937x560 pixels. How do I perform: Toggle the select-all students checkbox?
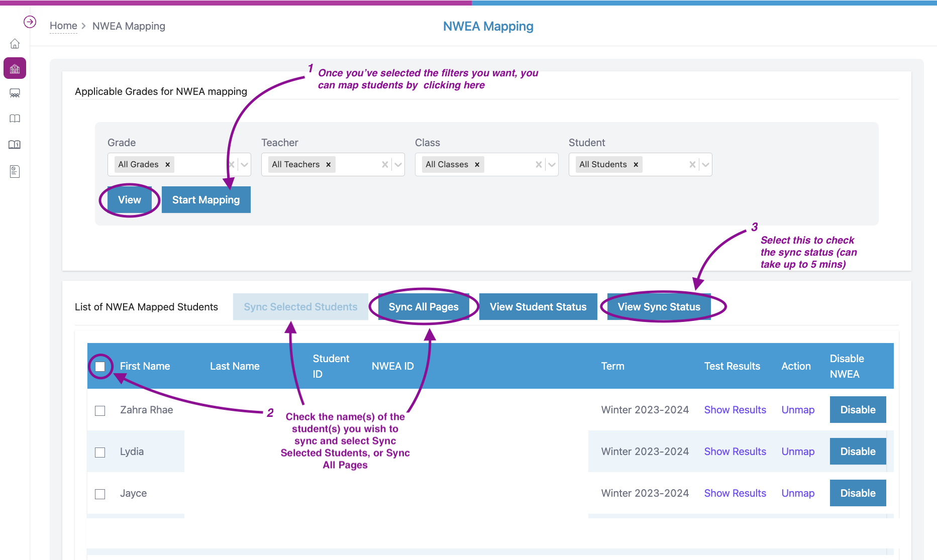100,366
